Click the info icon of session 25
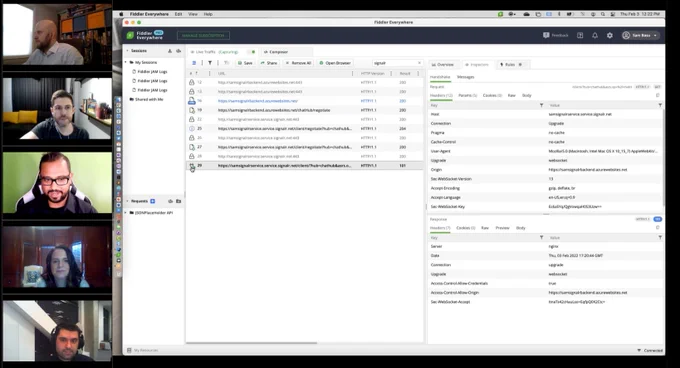The width and height of the screenshot is (680, 368). pos(192,129)
